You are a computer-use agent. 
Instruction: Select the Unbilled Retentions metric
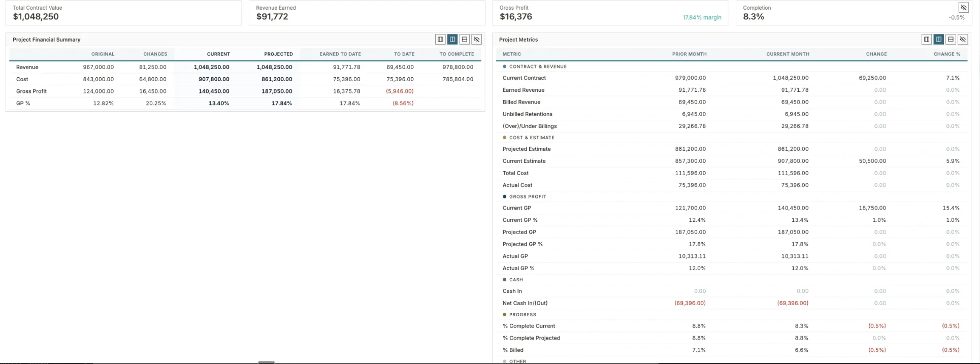point(527,114)
